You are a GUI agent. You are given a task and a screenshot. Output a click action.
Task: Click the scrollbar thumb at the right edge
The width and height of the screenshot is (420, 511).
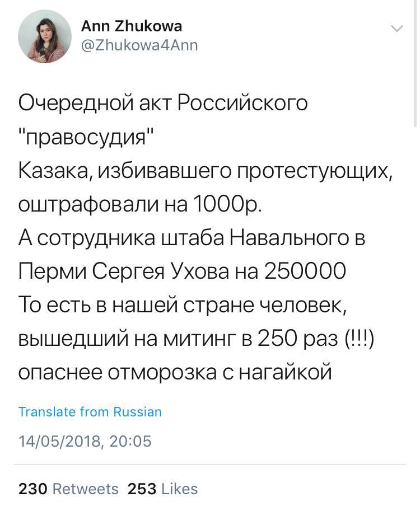(415, 64)
